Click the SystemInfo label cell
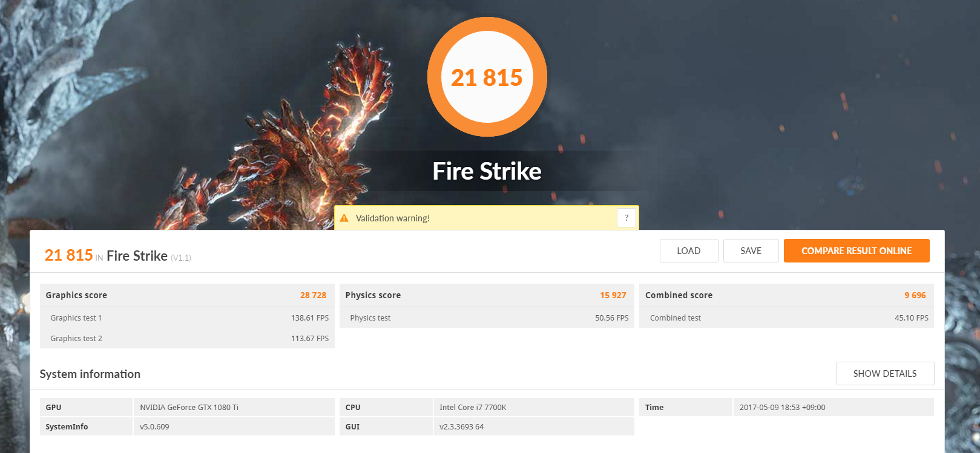The image size is (980, 453). [x=86, y=426]
